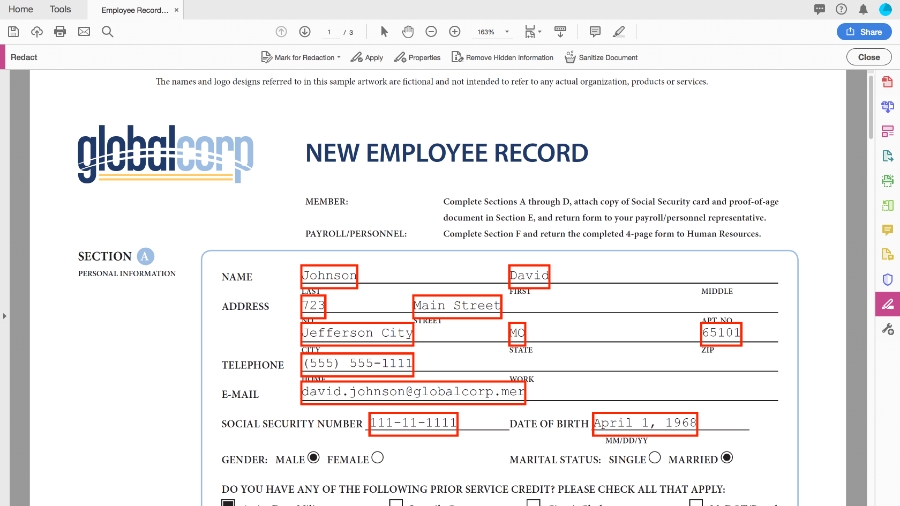This screenshot has height=506, width=900.
Task: Click Sanitize Document
Action: coord(601,57)
